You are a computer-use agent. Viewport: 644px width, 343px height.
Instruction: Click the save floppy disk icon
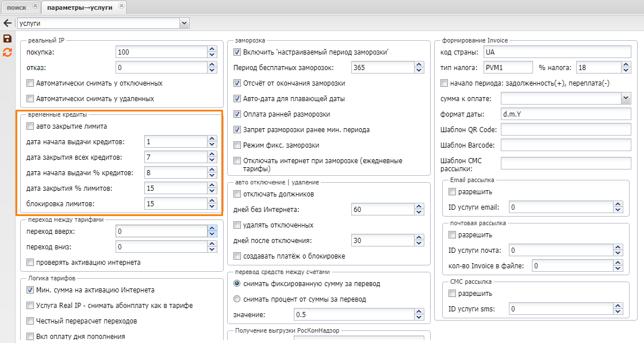click(x=7, y=38)
